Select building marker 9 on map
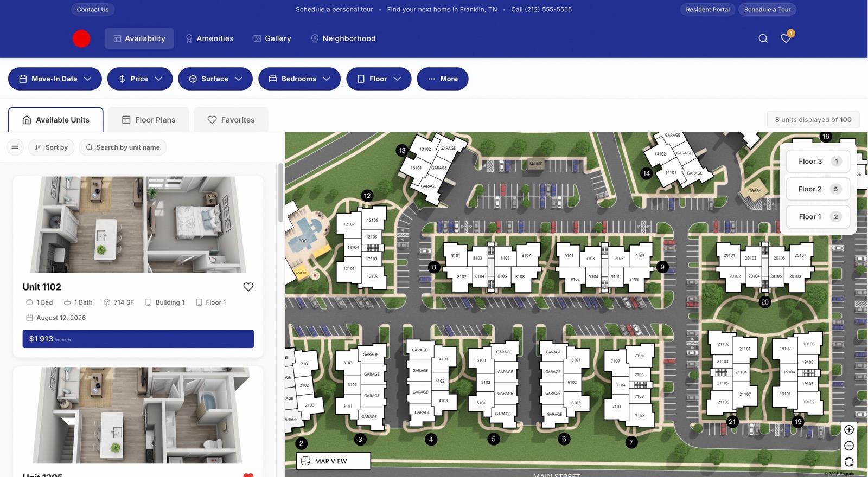 coord(662,267)
